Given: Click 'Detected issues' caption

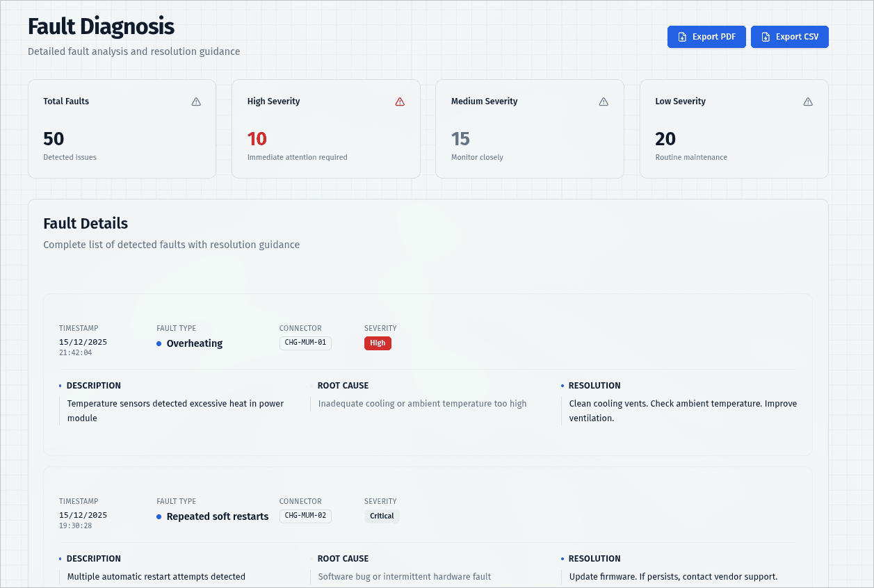Looking at the screenshot, I should coord(70,157).
